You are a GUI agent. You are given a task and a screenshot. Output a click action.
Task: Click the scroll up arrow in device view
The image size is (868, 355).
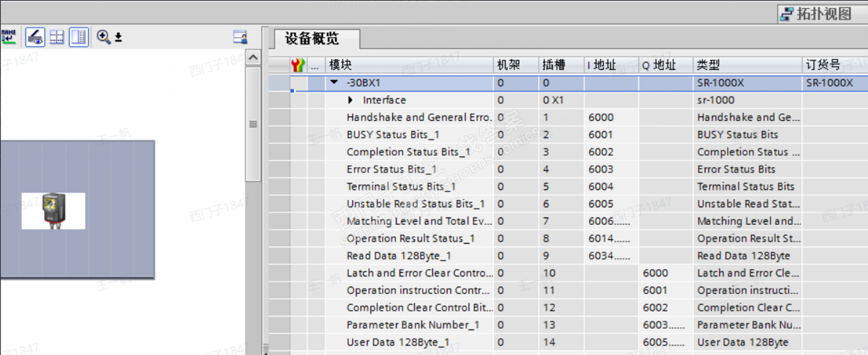tap(253, 58)
